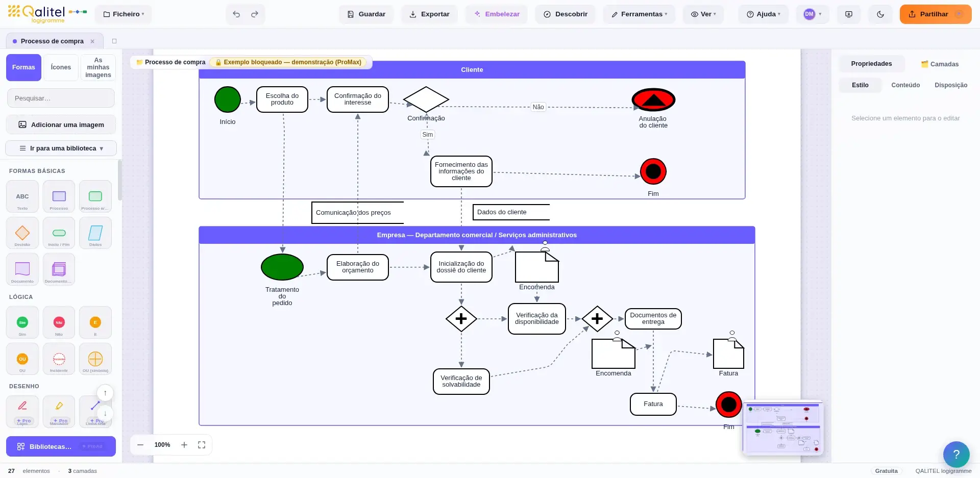Image resolution: width=980 pixels, height=478 pixels.
Task: Open presentation mode screen icon
Action: pyautogui.click(x=849, y=14)
